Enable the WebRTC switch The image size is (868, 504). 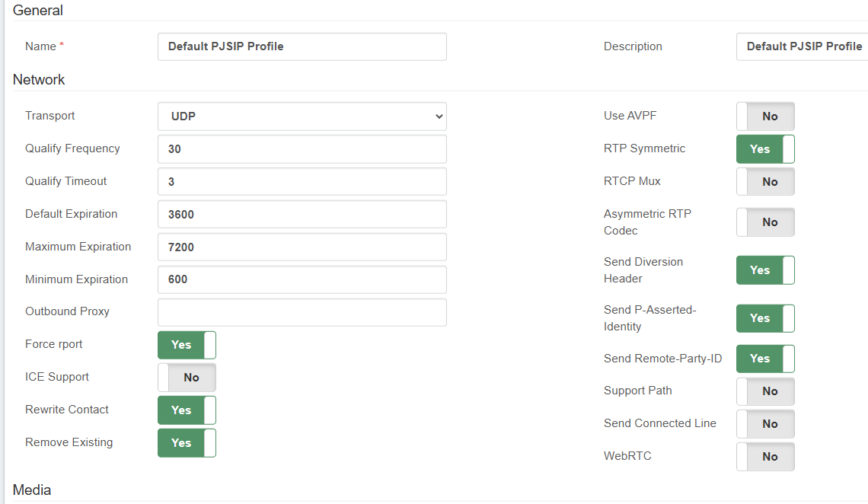tap(765, 457)
